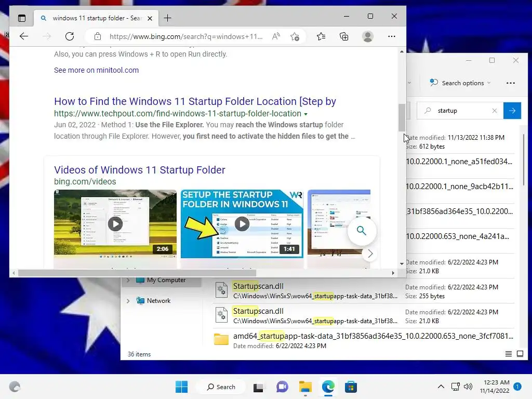Expand My Computer in navigation pane

coord(128,280)
